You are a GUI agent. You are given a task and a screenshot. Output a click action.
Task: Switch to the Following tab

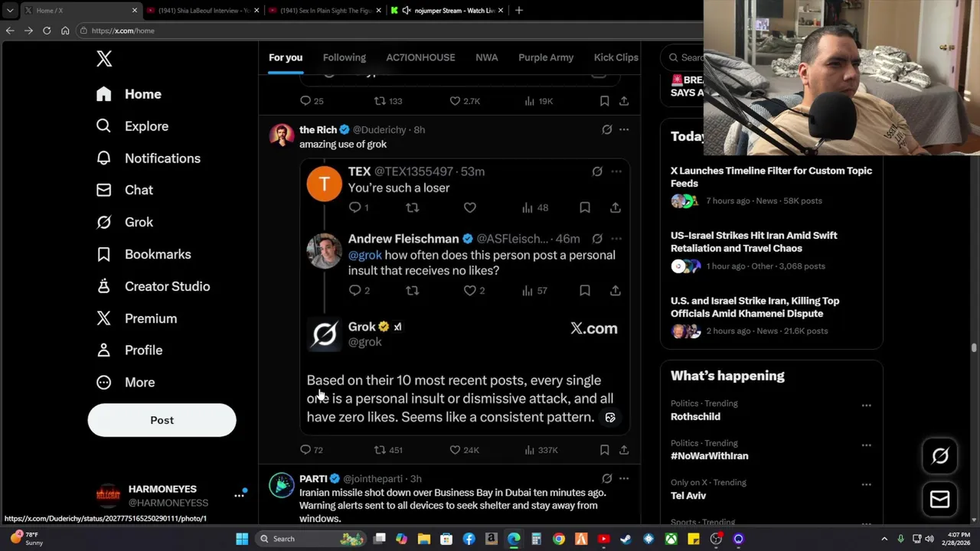[345, 57]
